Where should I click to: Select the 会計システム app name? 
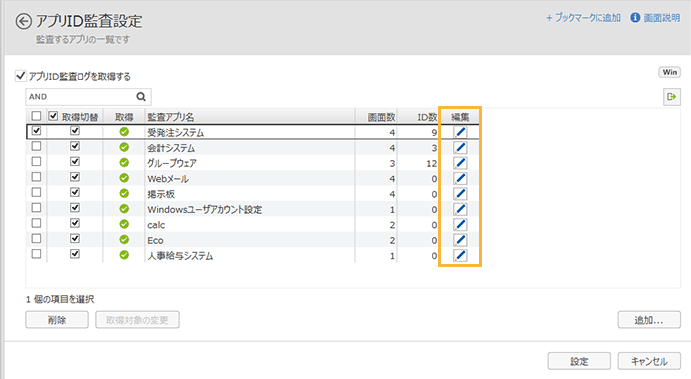[171, 148]
